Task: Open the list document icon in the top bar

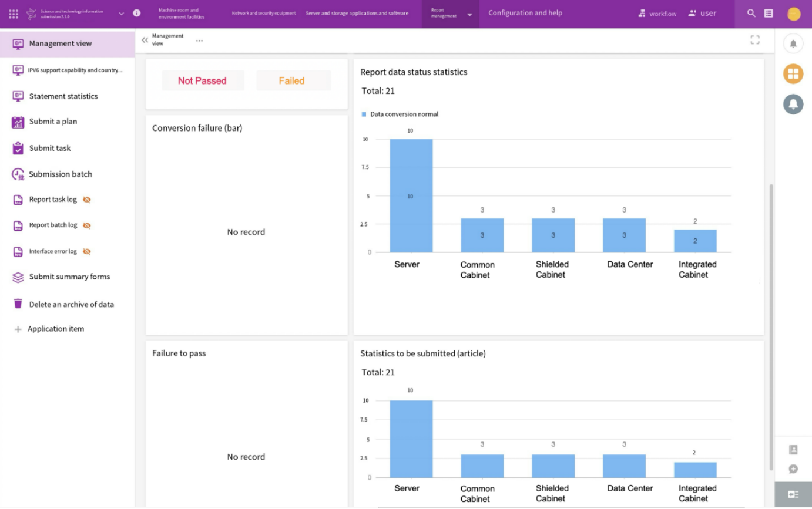Action: click(769, 13)
